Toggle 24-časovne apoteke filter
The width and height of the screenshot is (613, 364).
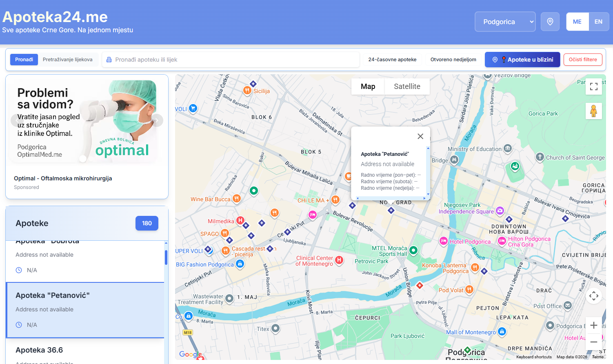click(392, 60)
